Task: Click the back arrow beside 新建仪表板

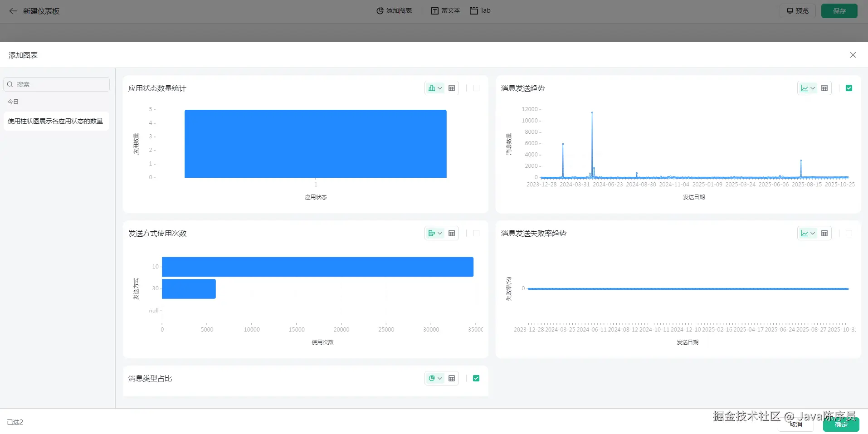Action: [13, 11]
